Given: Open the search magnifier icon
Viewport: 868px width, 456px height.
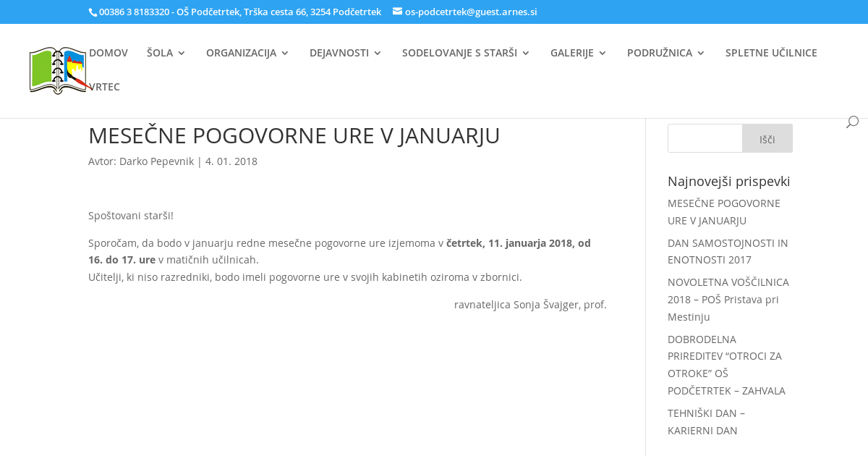Looking at the screenshot, I should (852, 122).
